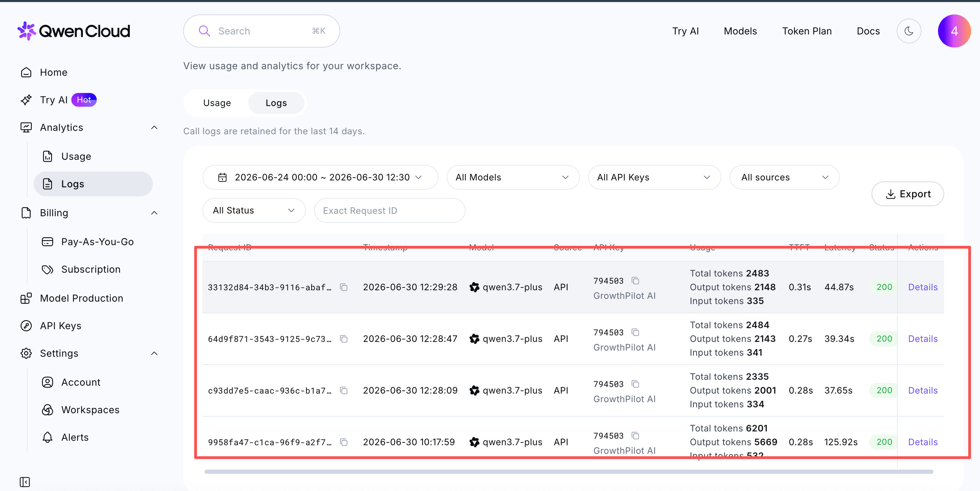Open the All Models dropdown
The height and width of the screenshot is (491, 980).
coord(513,177)
